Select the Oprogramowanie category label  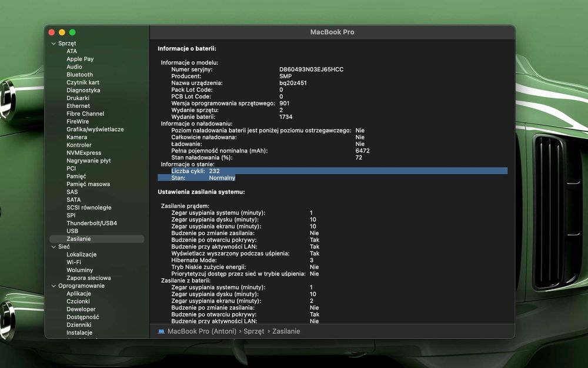[81, 286]
